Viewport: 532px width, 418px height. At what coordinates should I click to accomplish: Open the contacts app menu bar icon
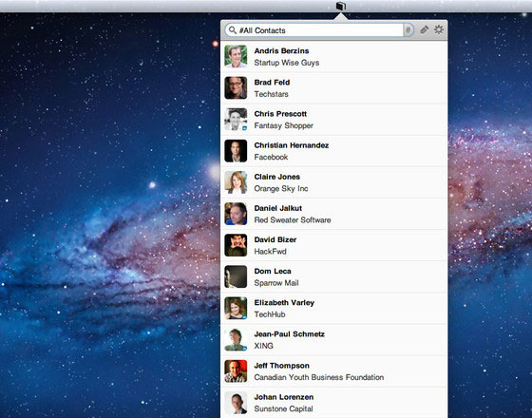(x=341, y=6)
